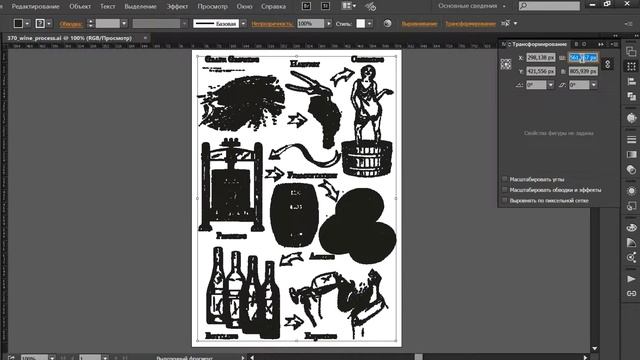Click the height В value field

583,71
